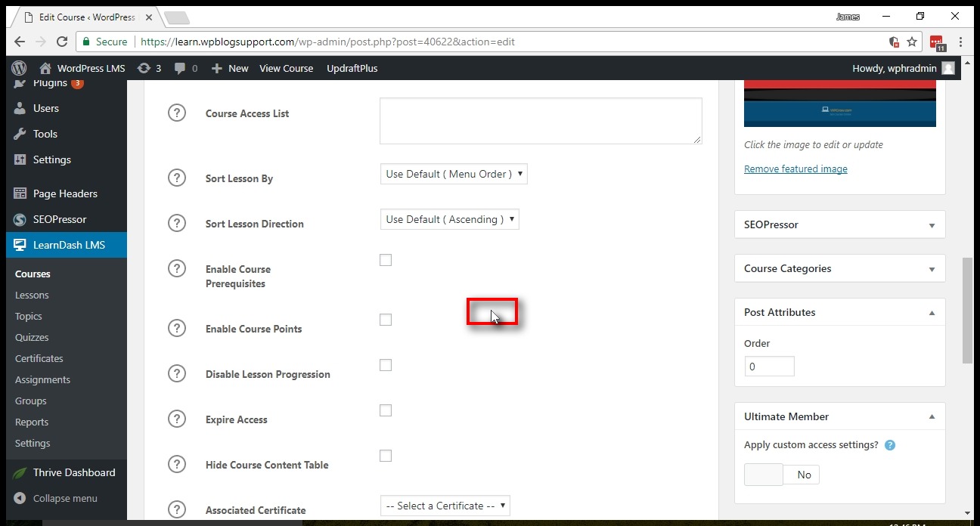This screenshot has width=980, height=526.
Task: Open the Sort Lesson Direction dropdown
Action: tap(449, 219)
